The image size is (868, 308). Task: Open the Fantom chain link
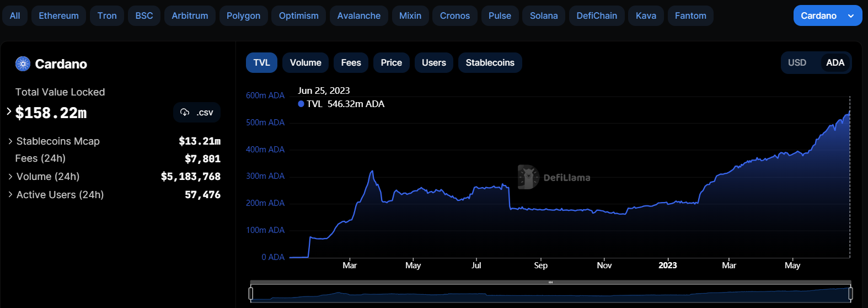[x=690, y=15]
